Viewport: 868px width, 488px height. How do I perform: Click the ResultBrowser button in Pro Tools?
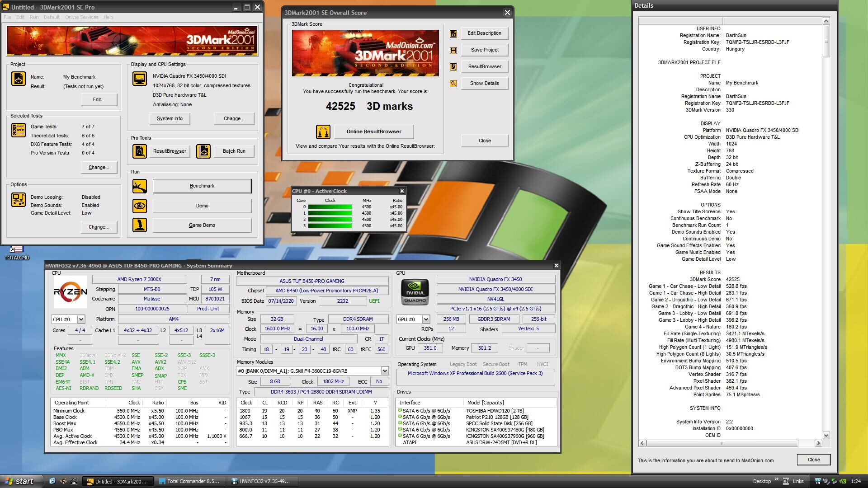(170, 151)
